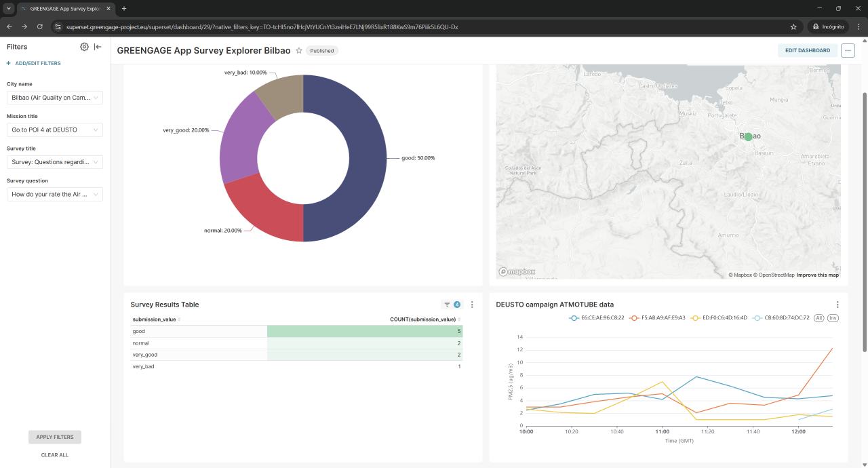This screenshot has width=868, height=468.
Task: Click the 'good: 50.00%' chart label
Action: pos(418,158)
